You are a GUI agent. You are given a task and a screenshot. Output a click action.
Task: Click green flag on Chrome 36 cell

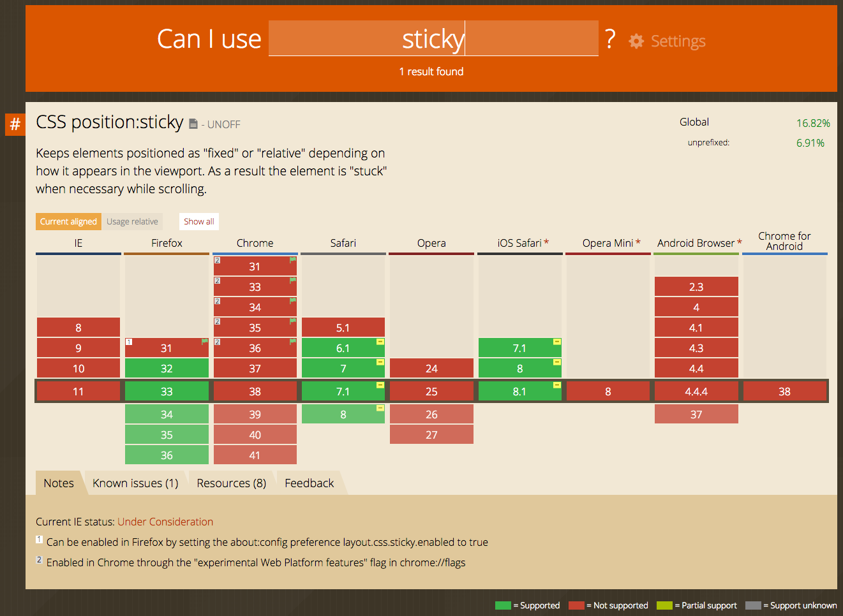[293, 342]
